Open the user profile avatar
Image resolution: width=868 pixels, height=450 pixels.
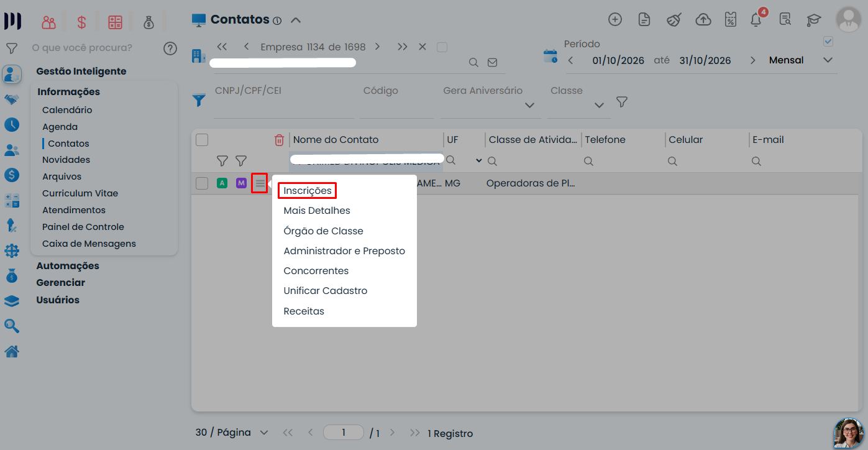point(849,19)
